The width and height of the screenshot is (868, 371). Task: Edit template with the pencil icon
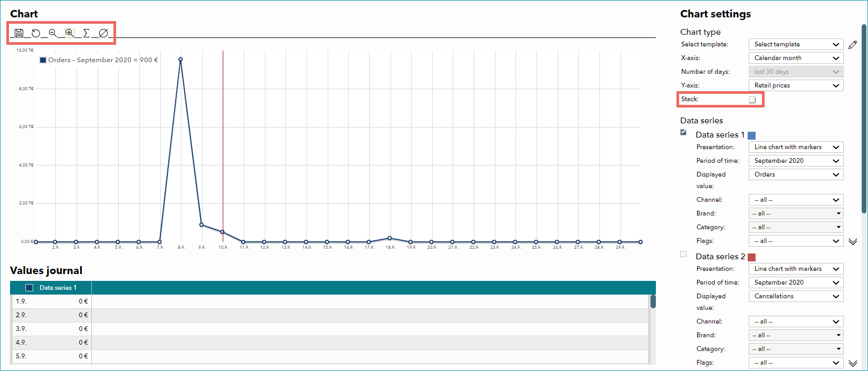pyautogui.click(x=853, y=45)
